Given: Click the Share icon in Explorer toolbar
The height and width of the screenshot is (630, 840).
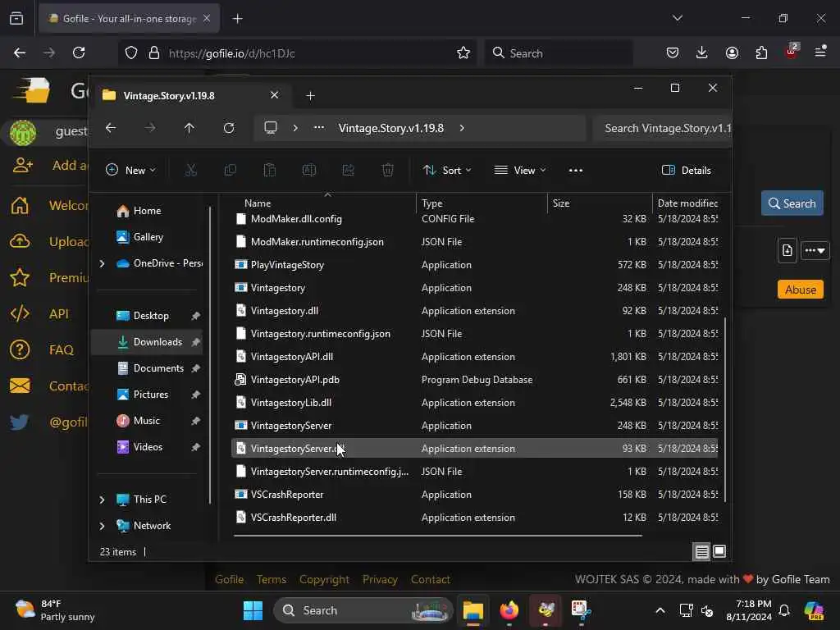Looking at the screenshot, I should click(x=348, y=171).
